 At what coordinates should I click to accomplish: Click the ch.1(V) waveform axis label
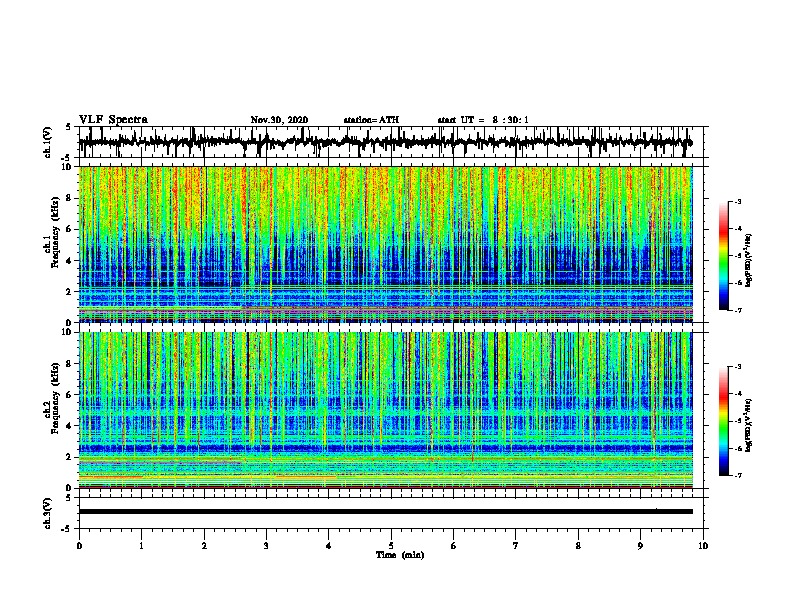click(x=48, y=142)
